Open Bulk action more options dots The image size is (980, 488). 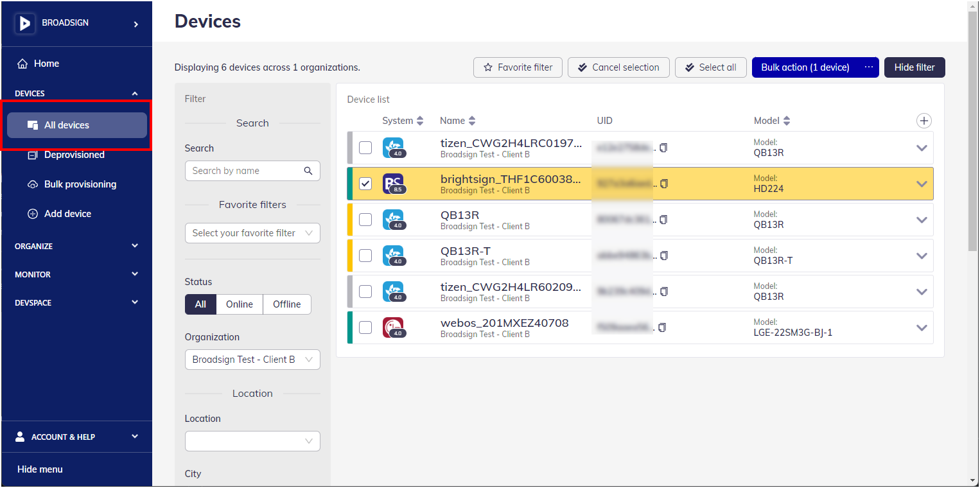(x=869, y=67)
